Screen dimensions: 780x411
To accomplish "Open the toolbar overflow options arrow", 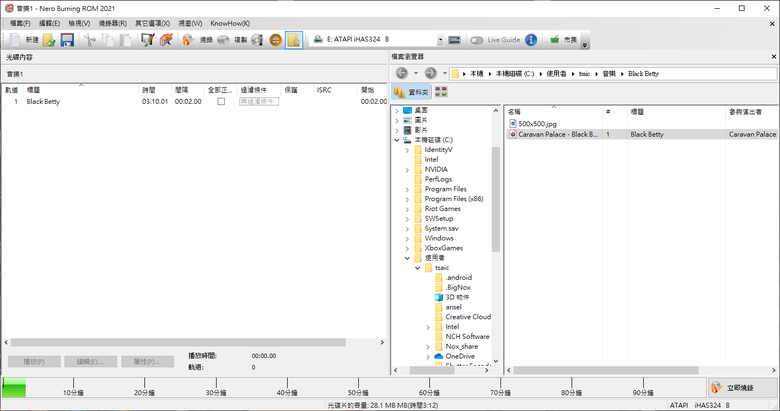I will click(585, 45).
